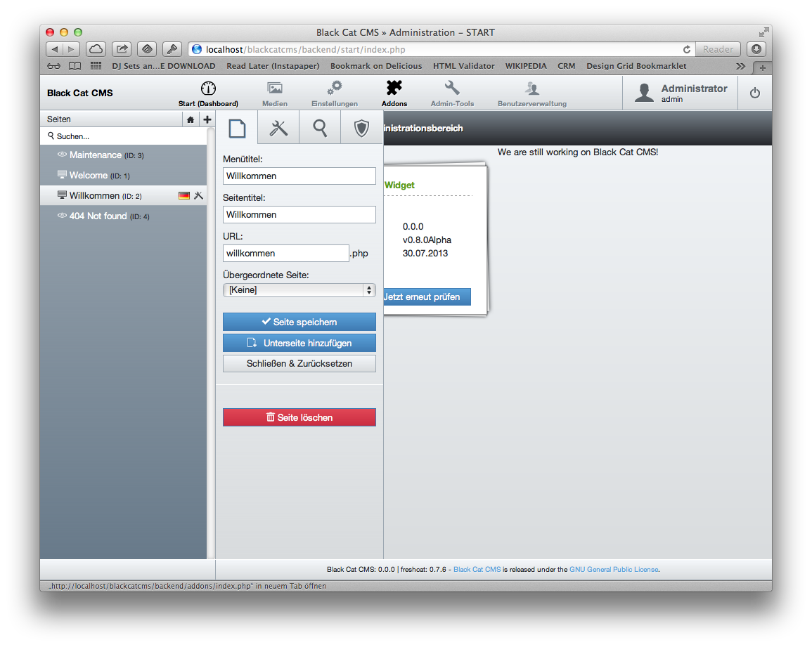Image resolution: width=812 pixels, height=647 pixels.
Task: Click the address bar URL
Action: pyautogui.click(x=306, y=50)
